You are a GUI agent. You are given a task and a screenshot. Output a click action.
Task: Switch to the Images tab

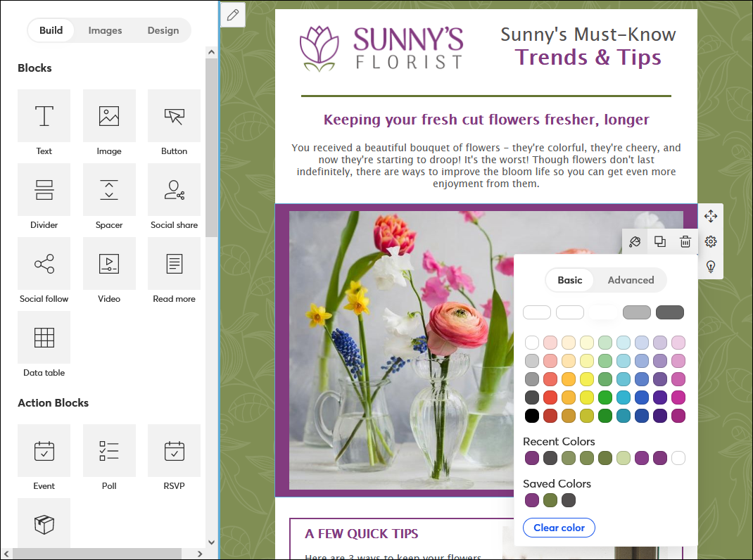point(104,30)
